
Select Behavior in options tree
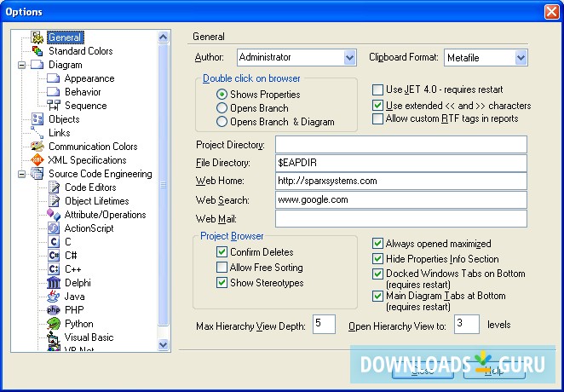pos(83,92)
